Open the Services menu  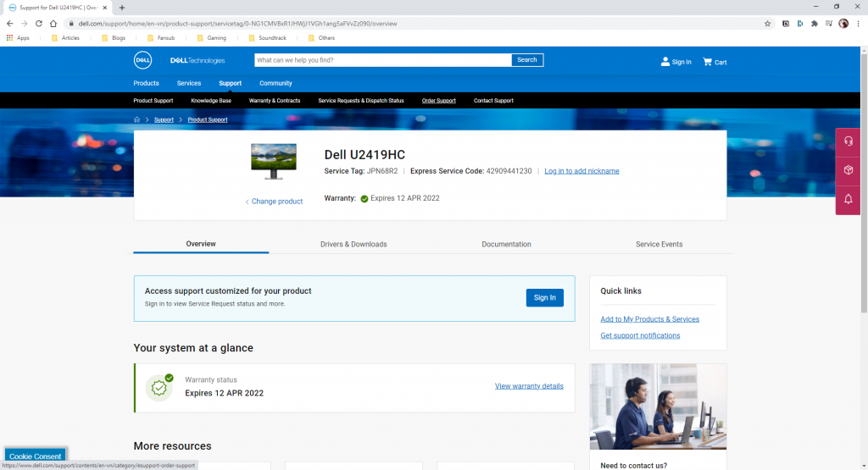pyautogui.click(x=189, y=84)
